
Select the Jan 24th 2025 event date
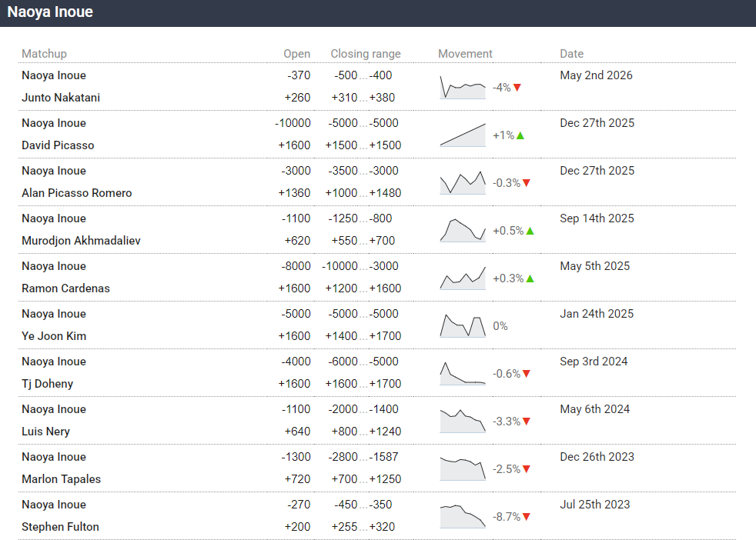[x=597, y=314]
